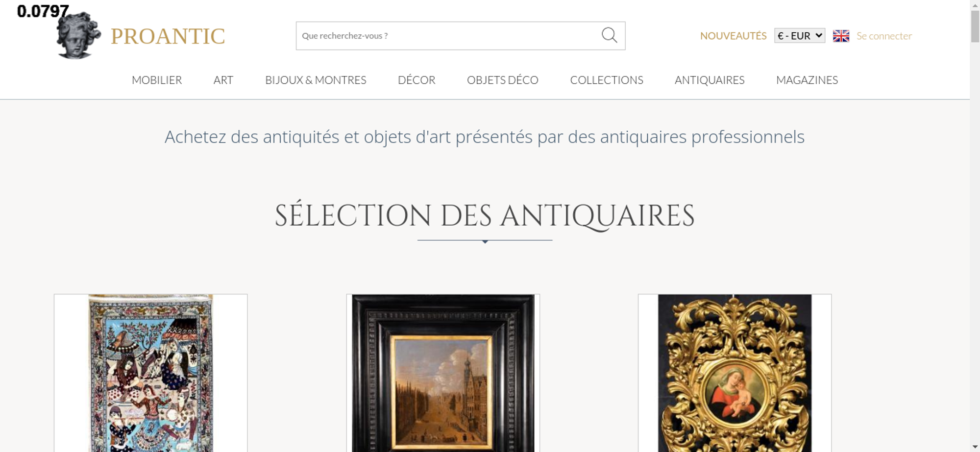Open the Mobilier menu
This screenshot has width=980, height=452.
[157, 80]
